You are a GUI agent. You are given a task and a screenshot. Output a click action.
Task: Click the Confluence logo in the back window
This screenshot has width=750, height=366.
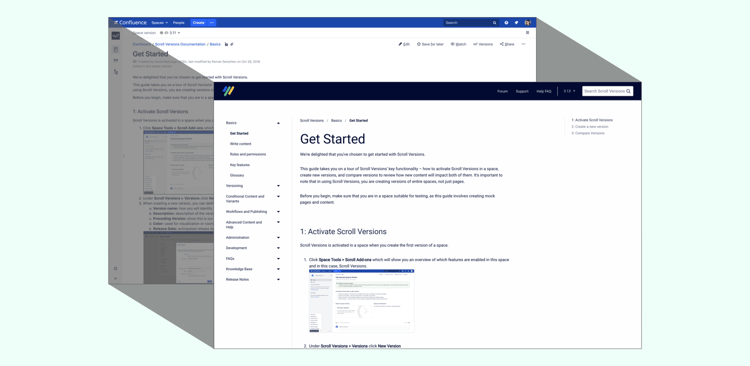coord(130,22)
